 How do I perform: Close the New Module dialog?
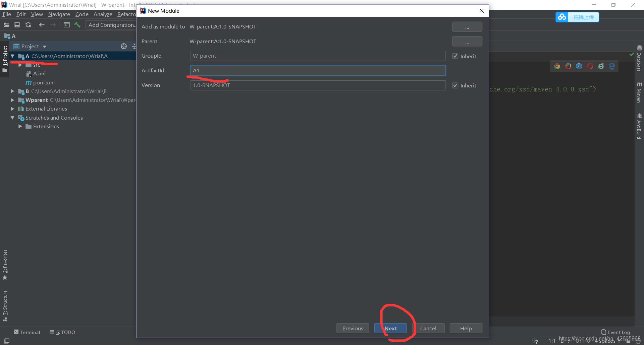pos(482,11)
